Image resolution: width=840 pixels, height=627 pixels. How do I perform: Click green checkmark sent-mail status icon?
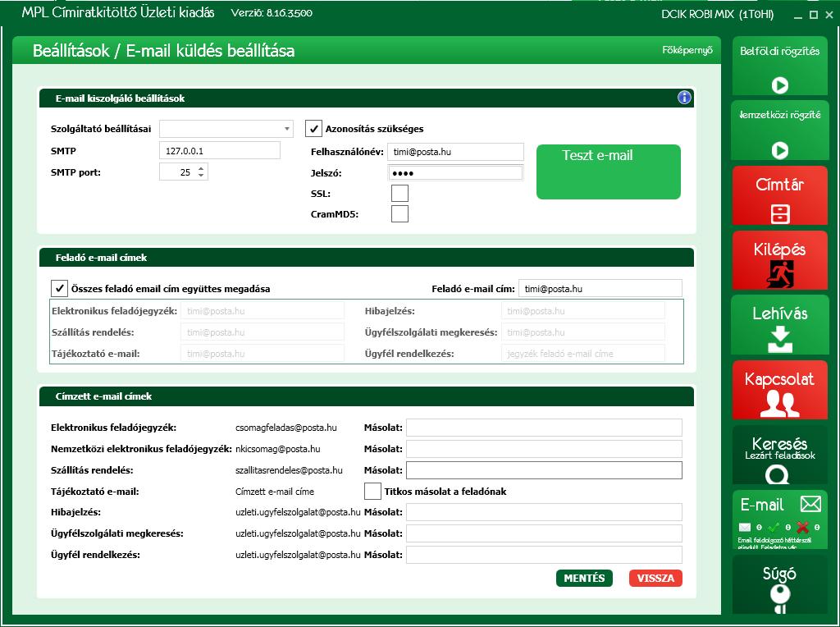[774, 528]
